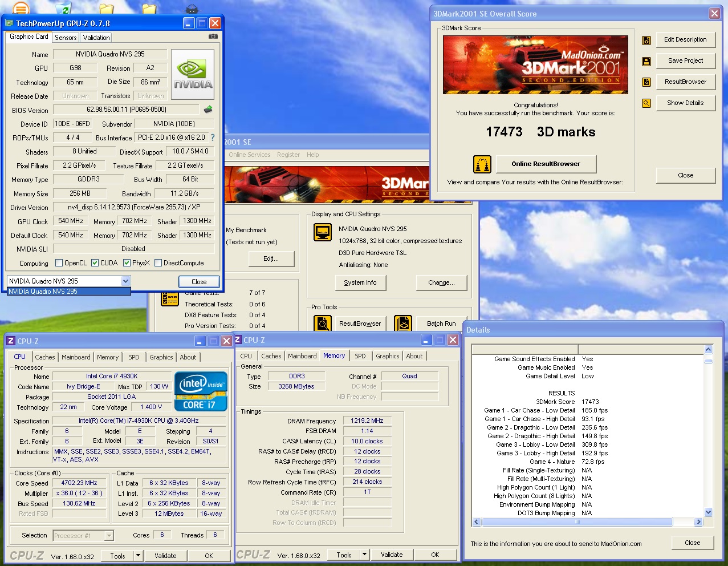Open SPD tab in Memory CPU-Z window

click(360, 356)
